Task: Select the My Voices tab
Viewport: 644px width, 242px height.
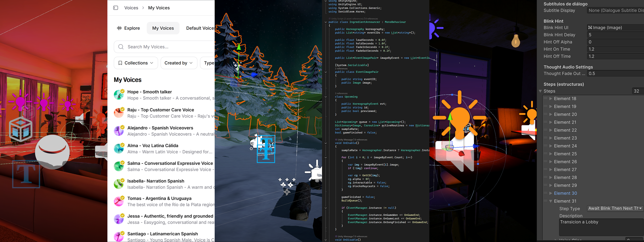Action: point(163,28)
